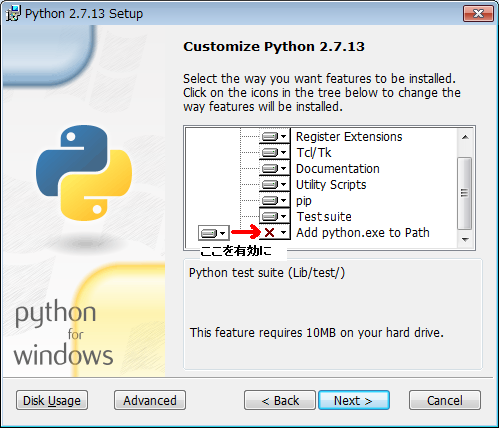
Task: Click the feature list scrollbar down arrow
Action: [x=465, y=240]
